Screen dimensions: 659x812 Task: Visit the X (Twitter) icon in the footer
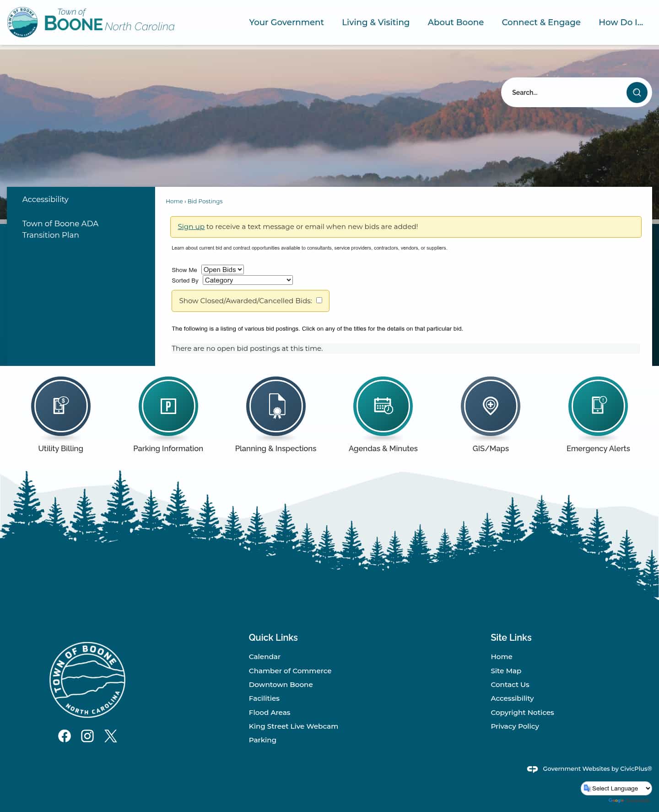click(111, 736)
